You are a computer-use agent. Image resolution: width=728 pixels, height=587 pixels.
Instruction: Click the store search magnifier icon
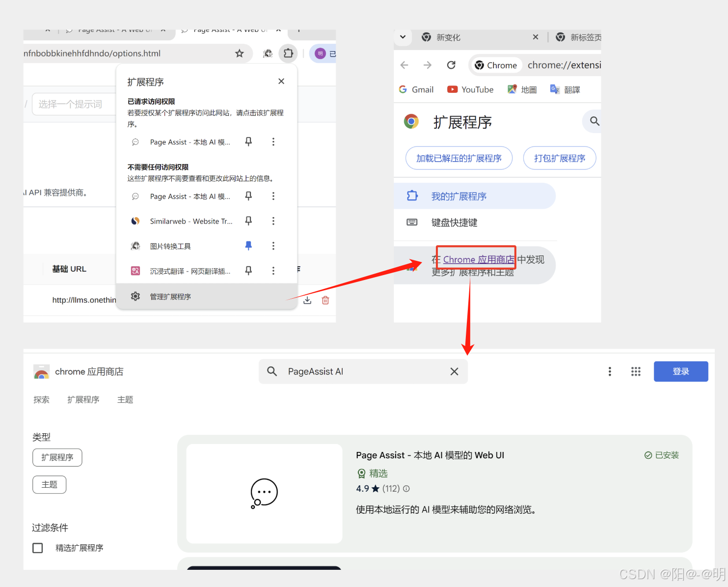click(272, 371)
